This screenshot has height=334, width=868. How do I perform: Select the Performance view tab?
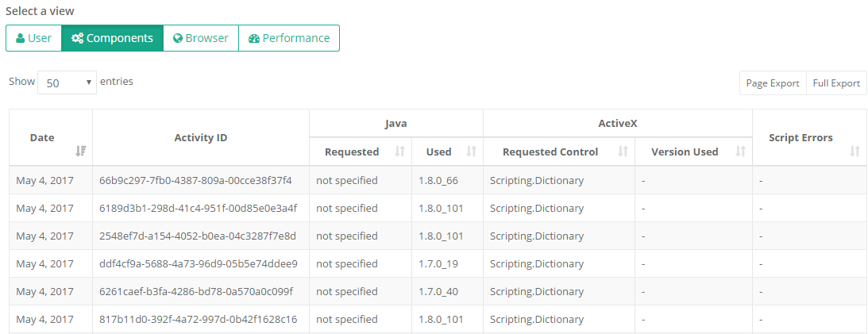click(x=289, y=38)
